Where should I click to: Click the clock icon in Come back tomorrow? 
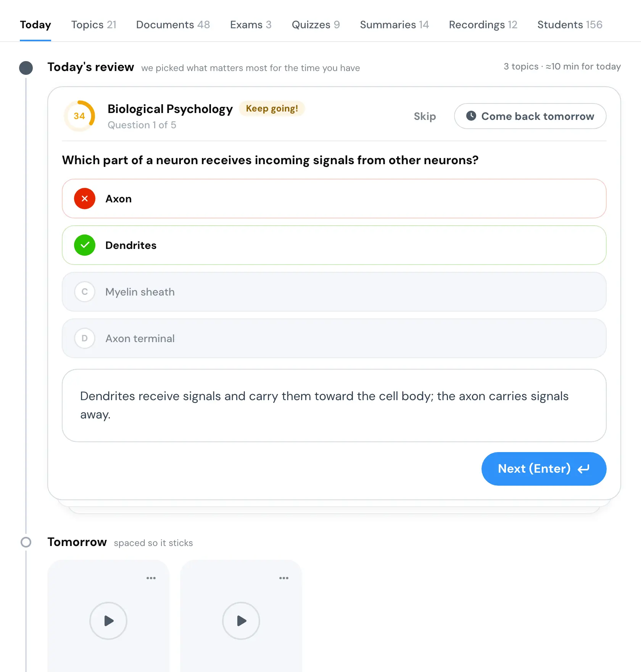pyautogui.click(x=471, y=116)
